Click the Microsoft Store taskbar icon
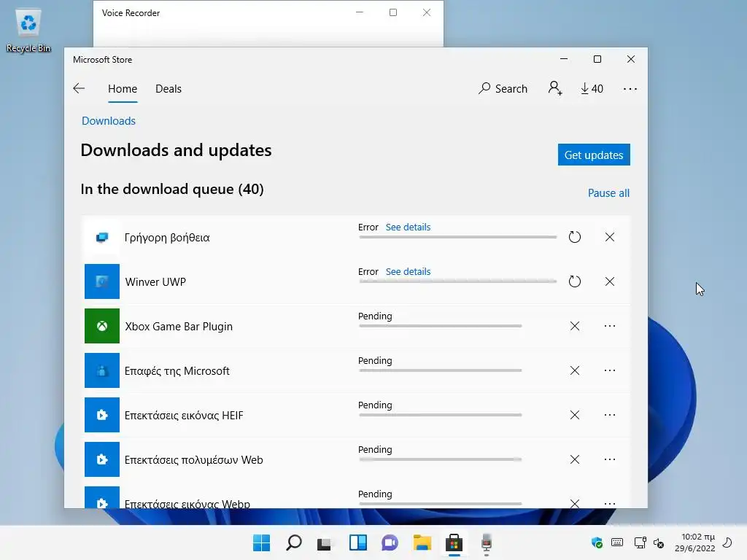 [454, 542]
